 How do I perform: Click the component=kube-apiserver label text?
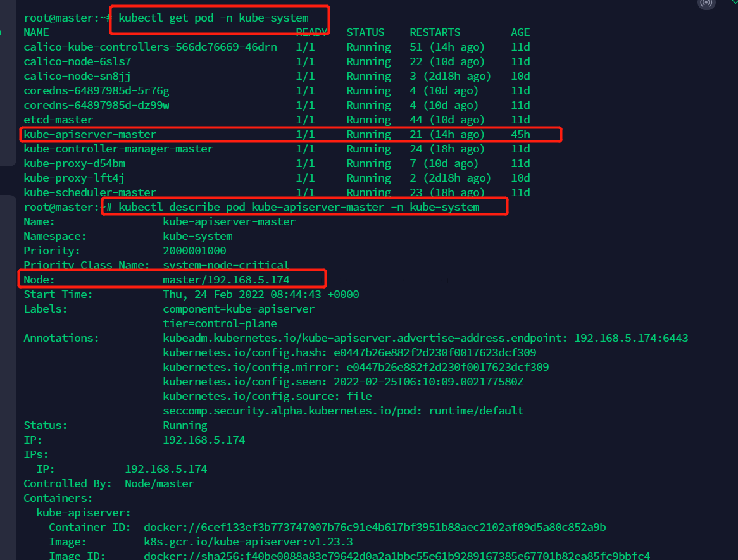point(239,309)
